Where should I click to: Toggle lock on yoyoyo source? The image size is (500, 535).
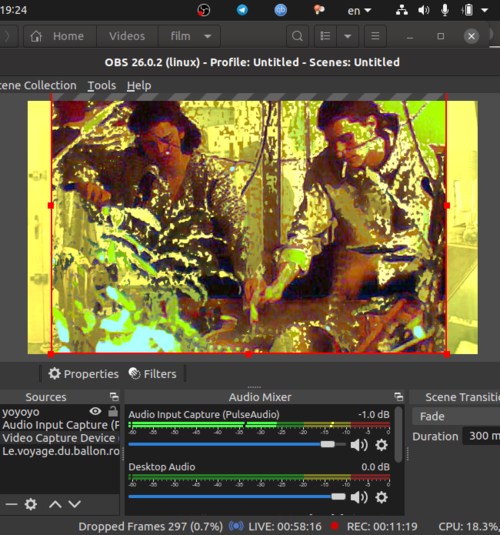point(113,411)
